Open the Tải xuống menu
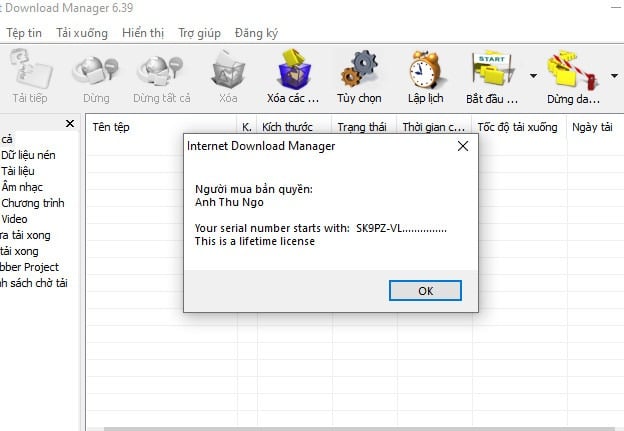The image size is (624, 431). 82,33
